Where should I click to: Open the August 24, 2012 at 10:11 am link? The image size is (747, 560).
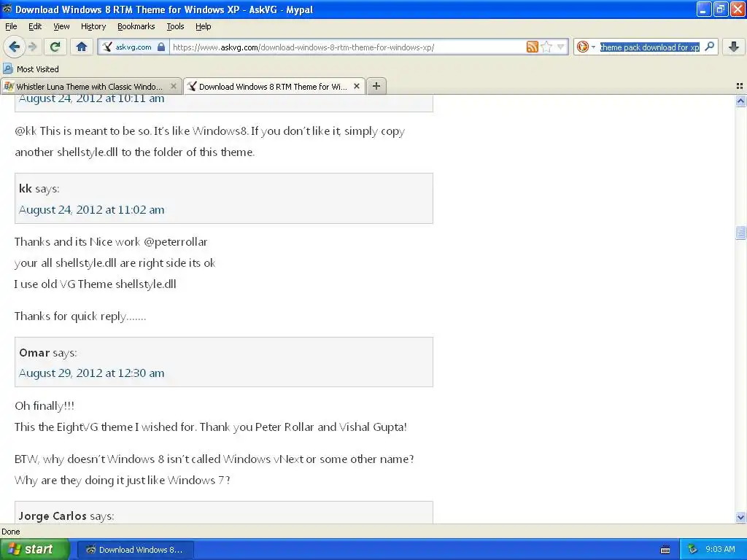[x=91, y=98]
